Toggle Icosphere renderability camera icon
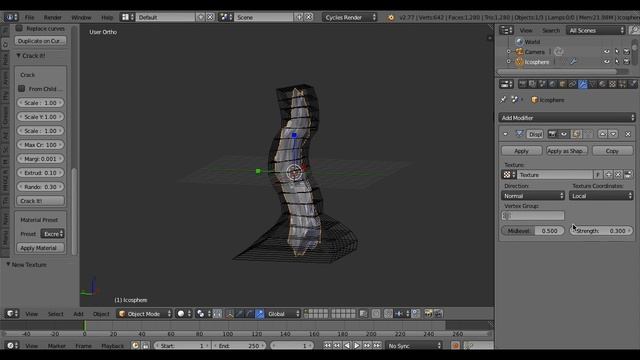640x360 pixels. 627,62
